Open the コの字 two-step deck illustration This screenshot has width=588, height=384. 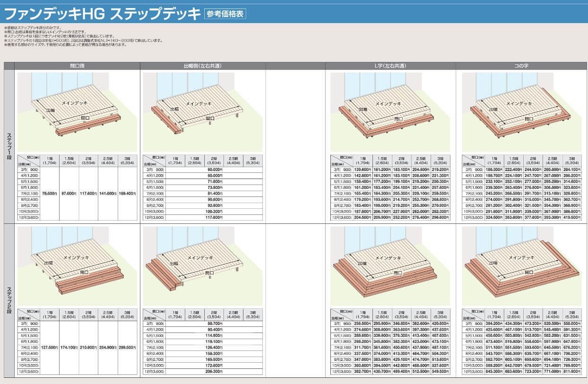click(x=522, y=265)
